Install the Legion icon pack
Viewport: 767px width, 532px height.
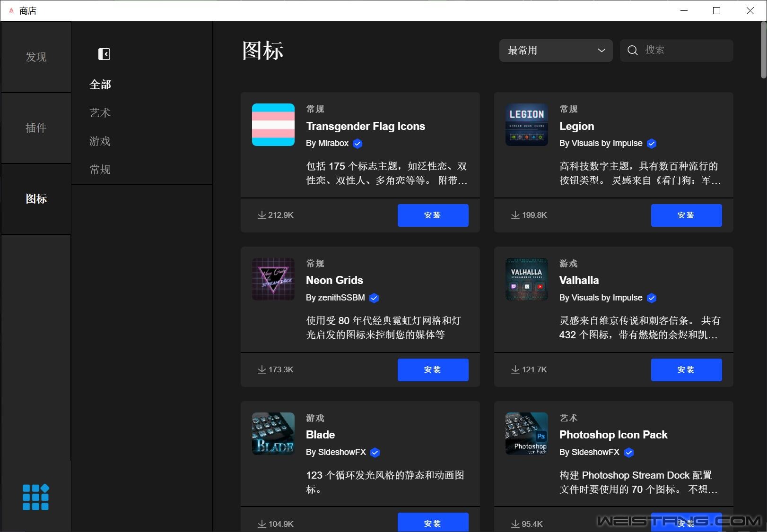tap(687, 215)
